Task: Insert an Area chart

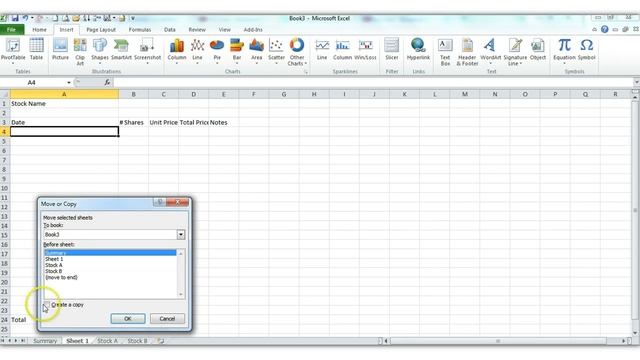Action: tap(256, 51)
